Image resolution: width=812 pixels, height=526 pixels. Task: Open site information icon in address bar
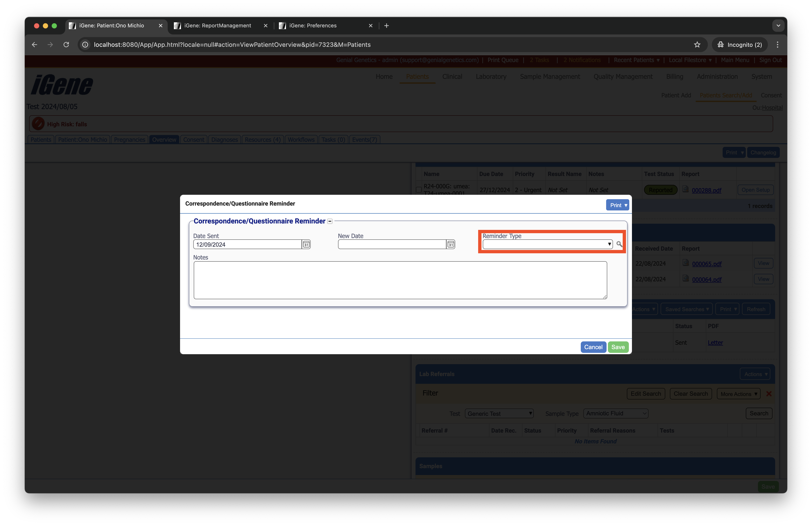coord(85,45)
